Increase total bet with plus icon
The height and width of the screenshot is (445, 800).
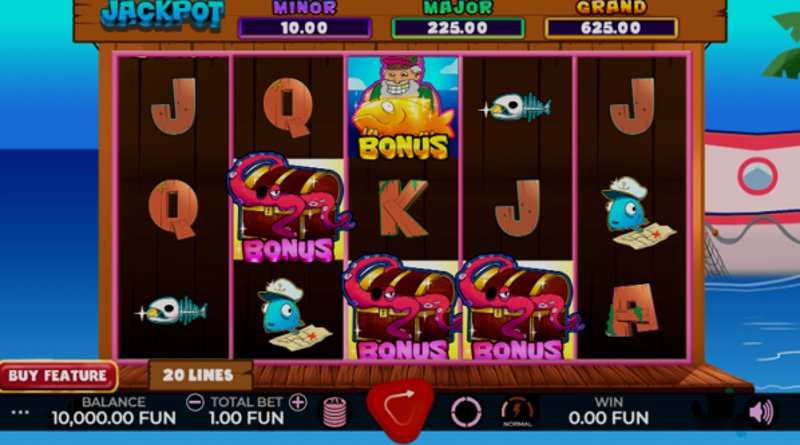298,402
